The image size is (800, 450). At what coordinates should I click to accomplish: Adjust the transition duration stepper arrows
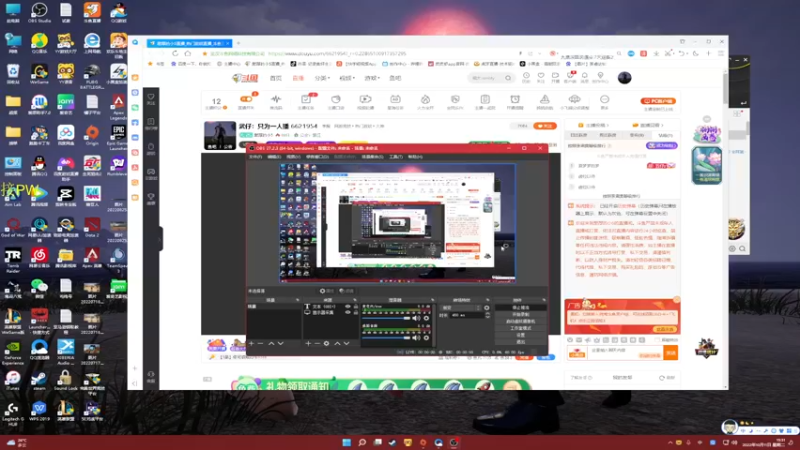[x=487, y=315]
